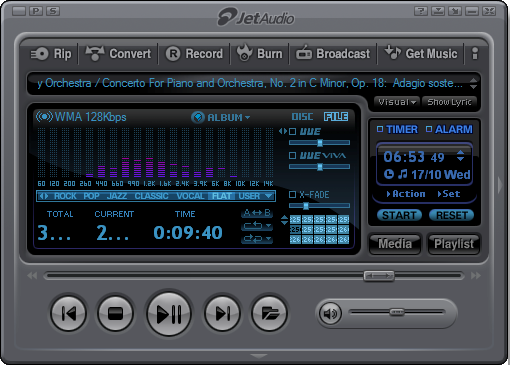This screenshot has width=510, height=365.
Task: Open the dropdown arrow after the USER preset
Action: tap(269, 196)
